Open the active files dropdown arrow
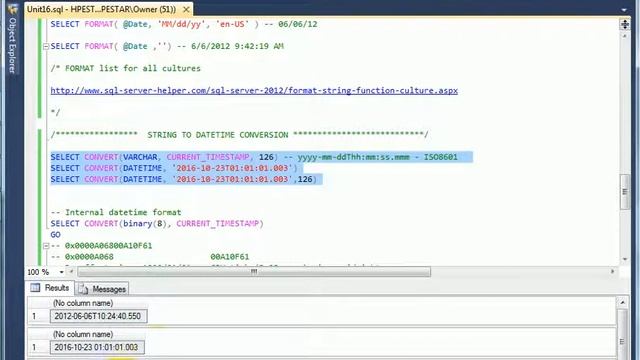Image resolution: width=640 pixels, height=360 pixels. (x=624, y=9)
